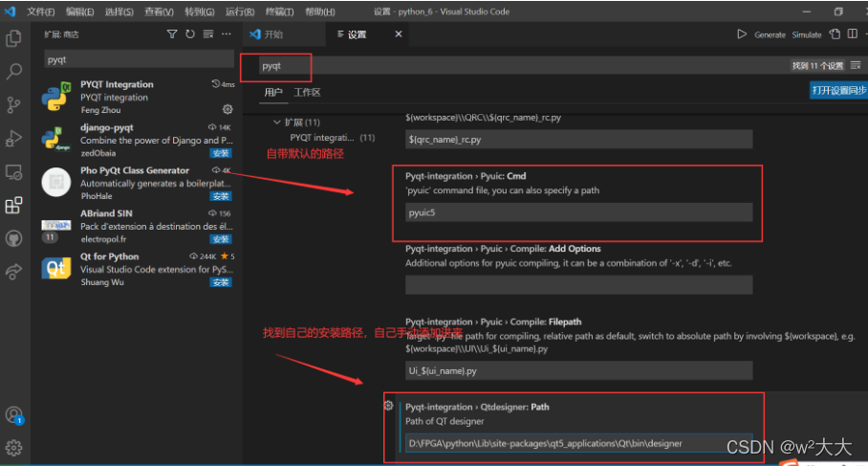Select Pho PyQt Class Generator extension title
868x466 pixels.
pyautogui.click(x=135, y=170)
